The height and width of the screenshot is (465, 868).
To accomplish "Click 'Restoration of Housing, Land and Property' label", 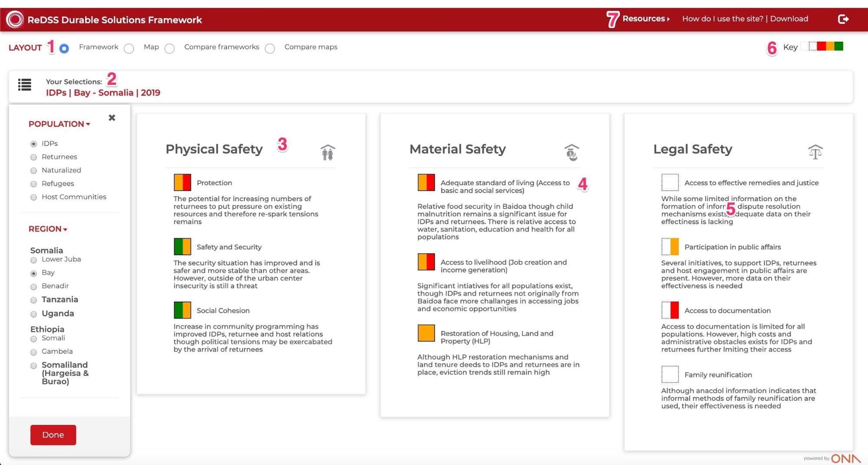I will [x=497, y=337].
